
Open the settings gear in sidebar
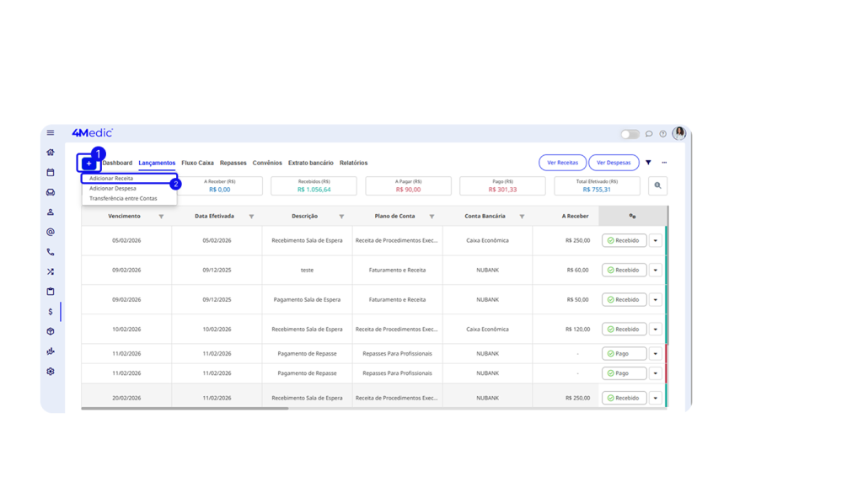51,371
